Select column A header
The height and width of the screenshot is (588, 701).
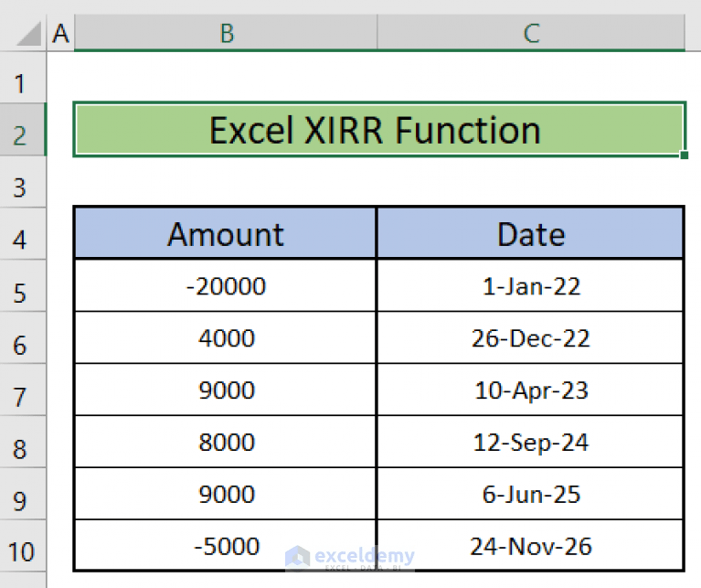61,33
